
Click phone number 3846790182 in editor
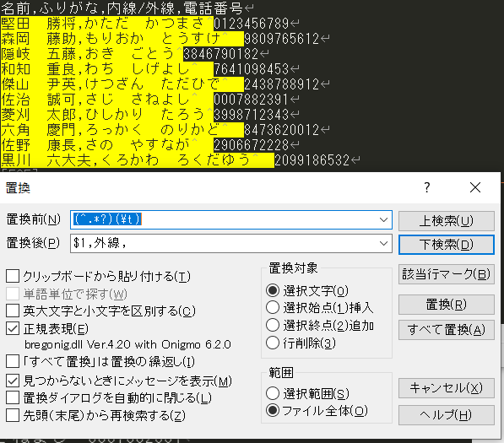[x=221, y=54]
